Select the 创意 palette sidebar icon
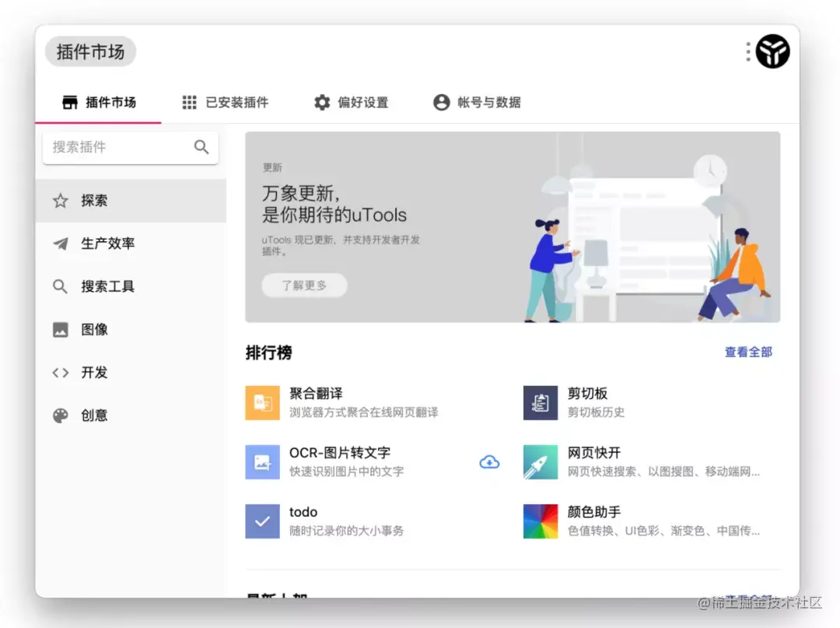Image resolution: width=840 pixels, height=628 pixels. pyautogui.click(x=60, y=415)
